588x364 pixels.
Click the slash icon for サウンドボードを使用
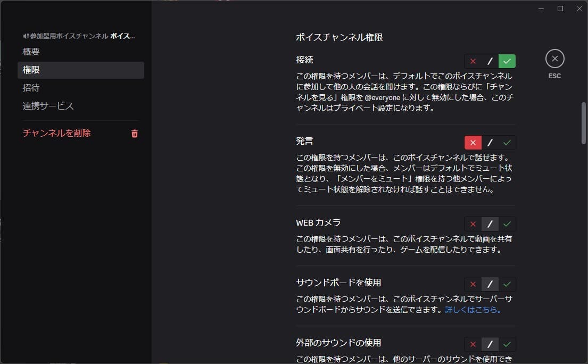pyautogui.click(x=490, y=284)
